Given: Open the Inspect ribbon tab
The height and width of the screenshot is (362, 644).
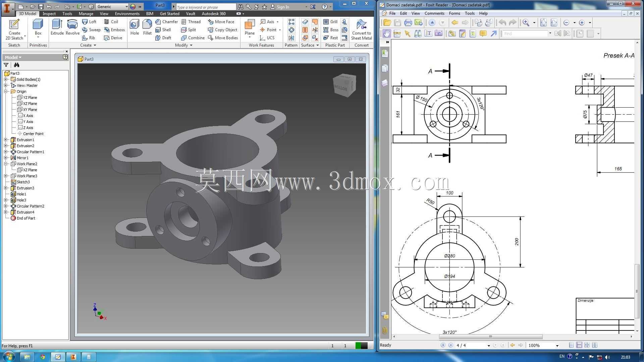Looking at the screenshot, I should tap(49, 14).
